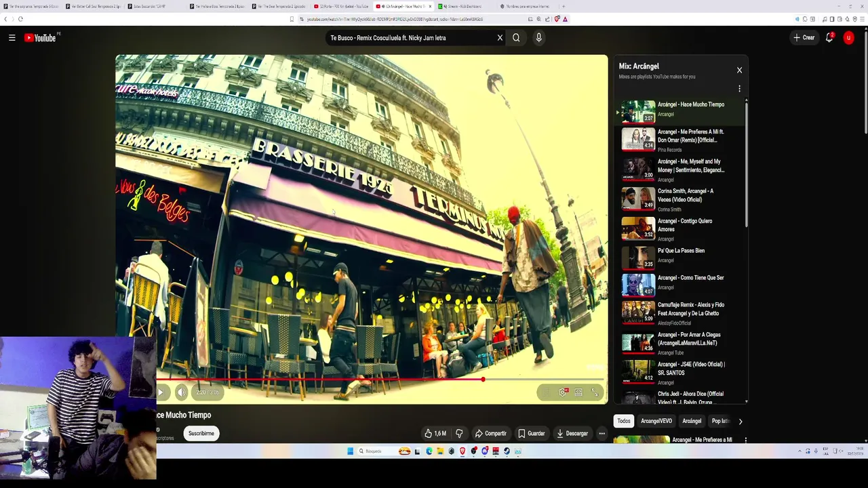Play Me, Myself and My Money in mix
Viewport: 868px width, 488px height.
681,169
